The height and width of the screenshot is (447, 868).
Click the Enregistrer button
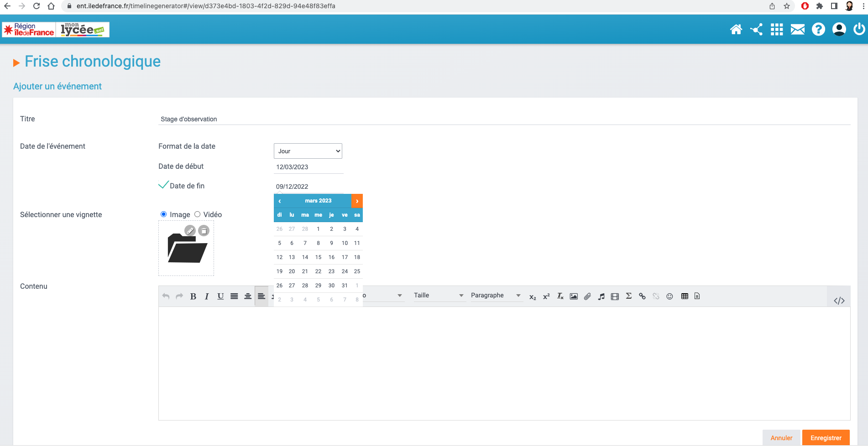[x=826, y=438]
